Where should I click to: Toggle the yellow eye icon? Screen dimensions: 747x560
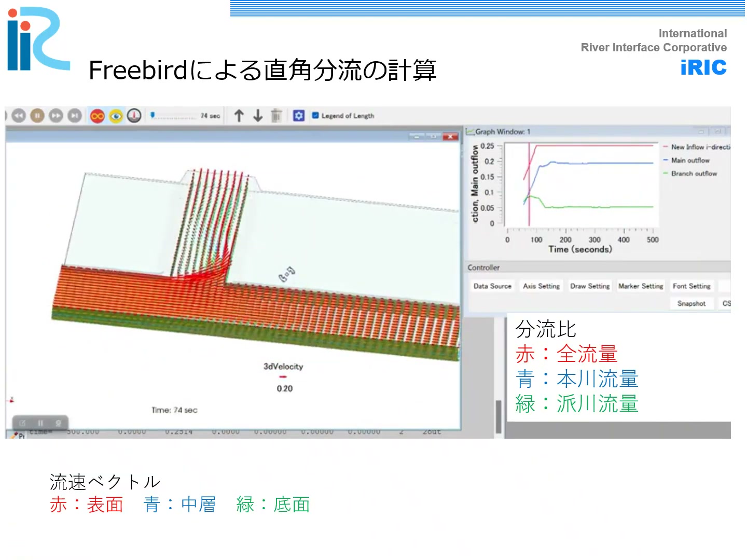[116, 116]
